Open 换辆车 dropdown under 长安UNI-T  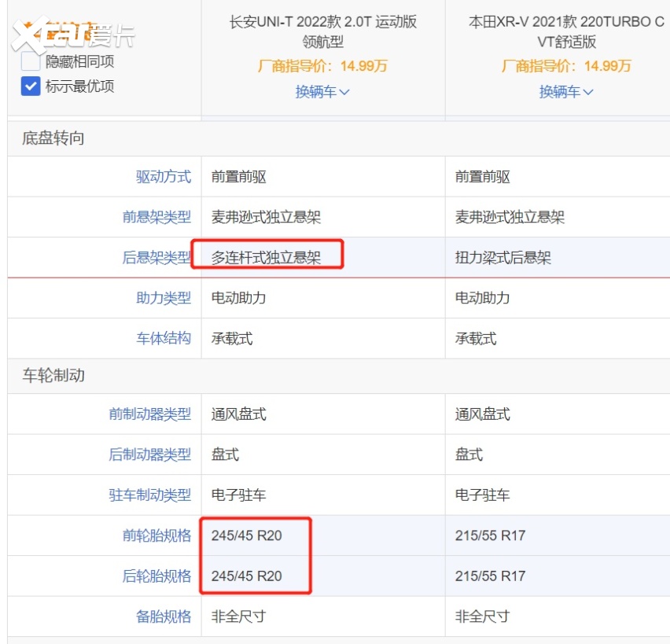coord(322,91)
